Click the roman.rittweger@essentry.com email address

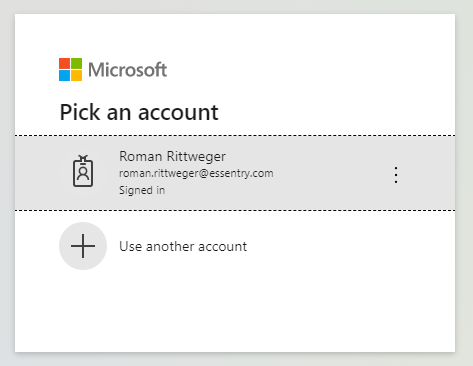[x=196, y=173]
